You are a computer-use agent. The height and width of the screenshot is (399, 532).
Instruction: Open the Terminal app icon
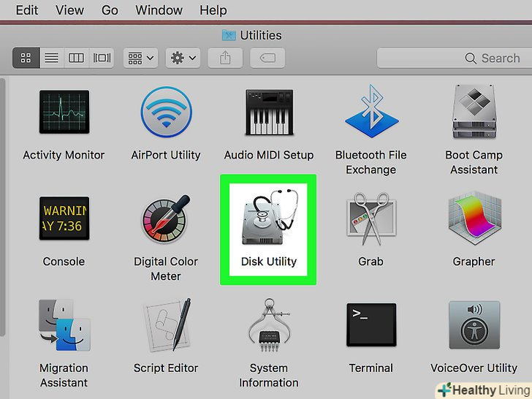tap(371, 324)
